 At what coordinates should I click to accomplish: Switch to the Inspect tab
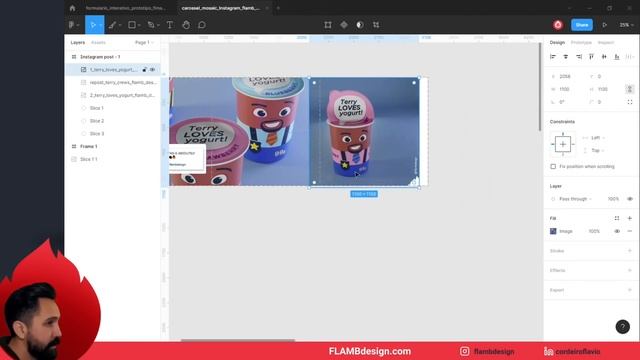(606, 42)
